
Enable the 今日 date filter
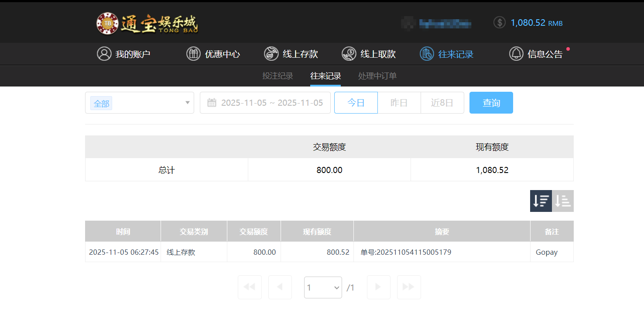click(x=356, y=103)
